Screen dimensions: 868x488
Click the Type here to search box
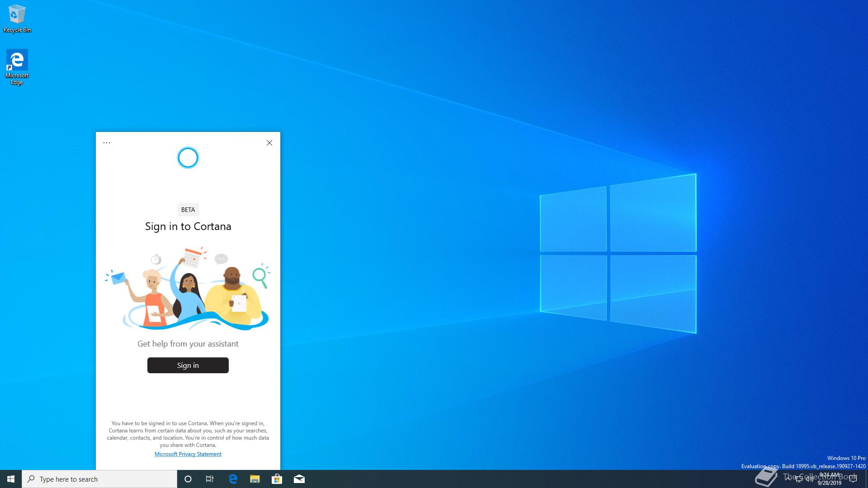point(99,479)
